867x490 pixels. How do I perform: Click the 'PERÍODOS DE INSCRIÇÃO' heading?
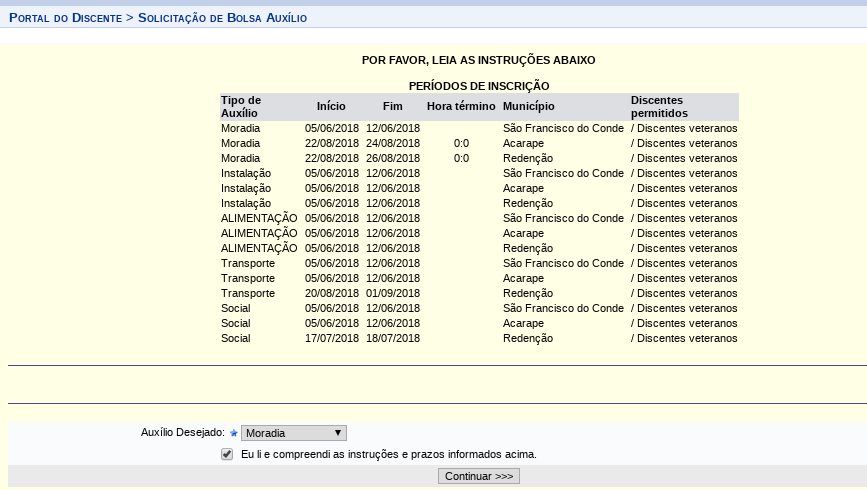pos(479,86)
